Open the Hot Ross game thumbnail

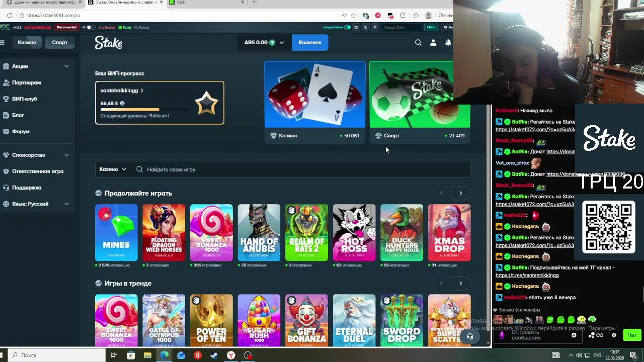(x=354, y=233)
